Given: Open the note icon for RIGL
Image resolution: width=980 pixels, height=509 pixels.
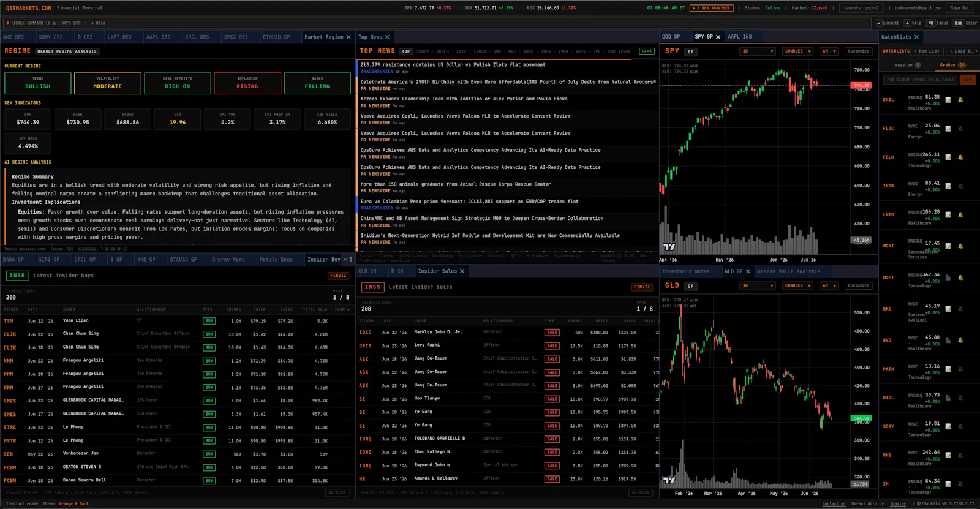Looking at the screenshot, I should [x=948, y=398].
